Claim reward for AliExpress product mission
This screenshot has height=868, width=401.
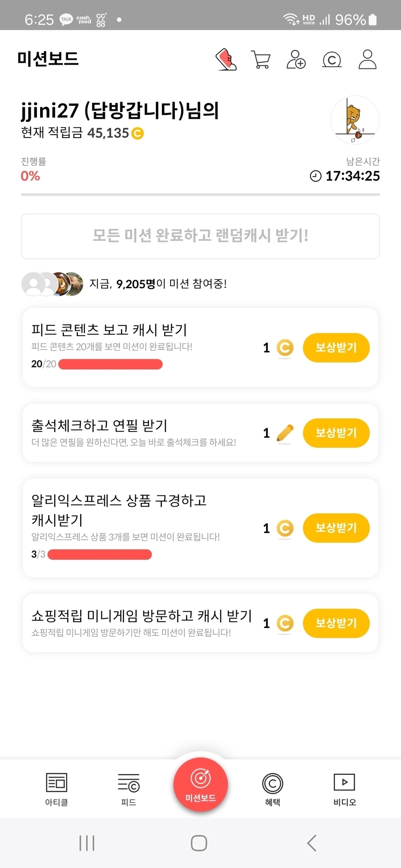coord(336,528)
